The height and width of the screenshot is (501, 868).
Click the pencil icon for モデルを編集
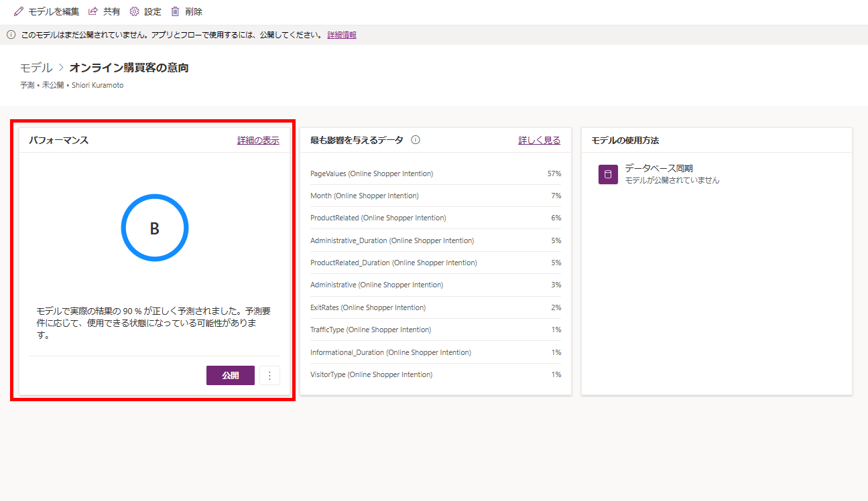click(19, 11)
